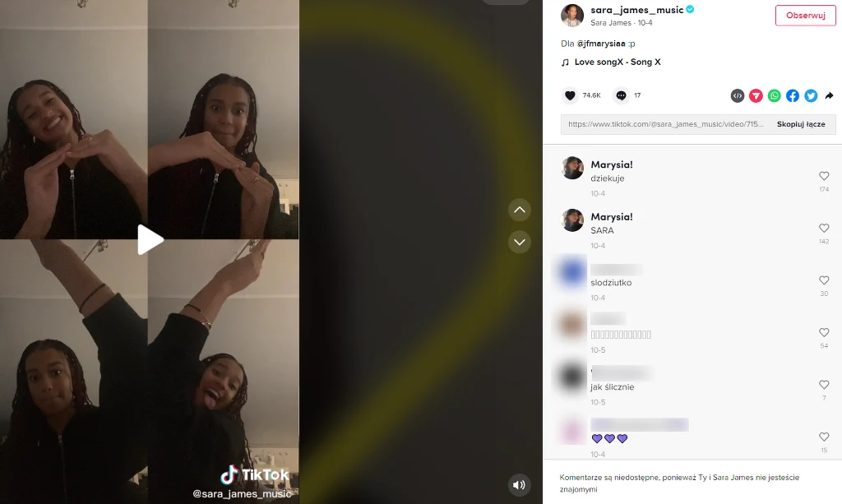
Task: Click the Obserwuj follow button
Action: [805, 16]
